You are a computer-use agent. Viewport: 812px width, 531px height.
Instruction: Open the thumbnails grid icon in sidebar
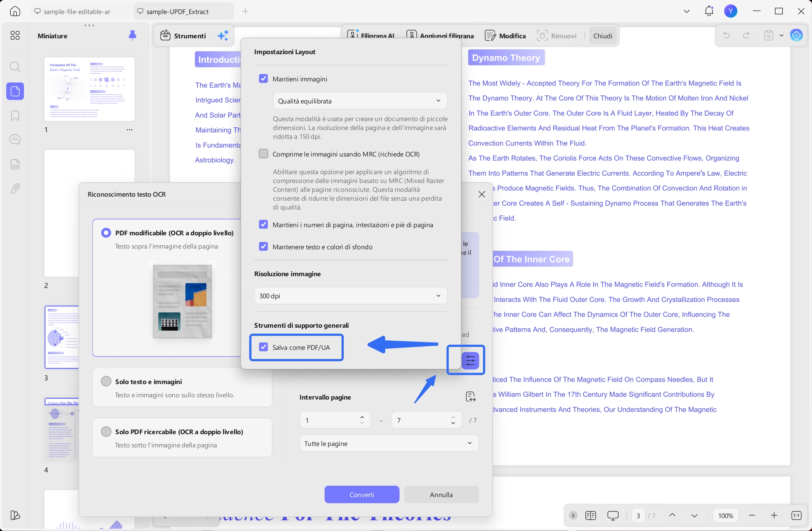[x=15, y=35]
